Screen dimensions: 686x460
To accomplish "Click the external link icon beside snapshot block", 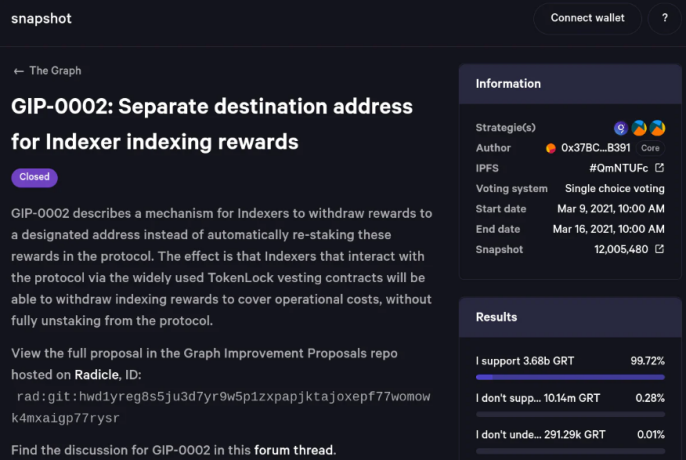I will (x=659, y=249).
